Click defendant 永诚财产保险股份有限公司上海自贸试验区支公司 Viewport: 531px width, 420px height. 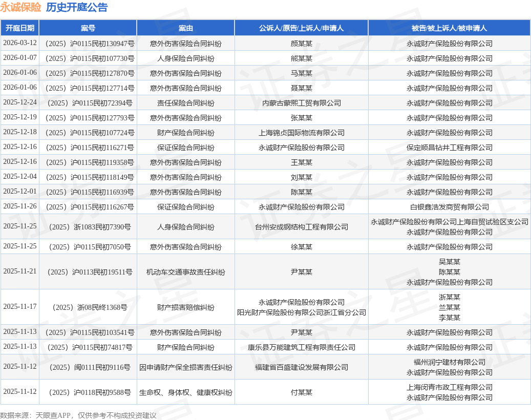(x=450, y=222)
